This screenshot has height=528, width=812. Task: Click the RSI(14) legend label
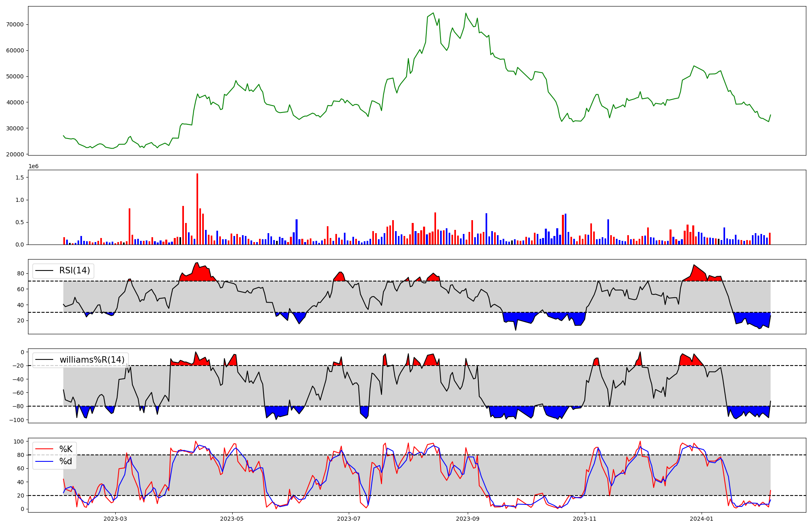click(x=75, y=270)
